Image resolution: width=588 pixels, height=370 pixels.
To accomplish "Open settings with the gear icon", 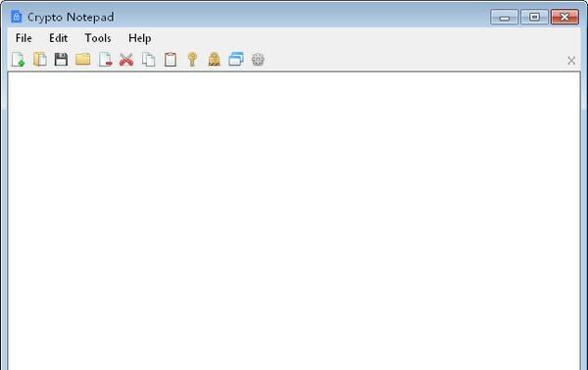I will [258, 60].
